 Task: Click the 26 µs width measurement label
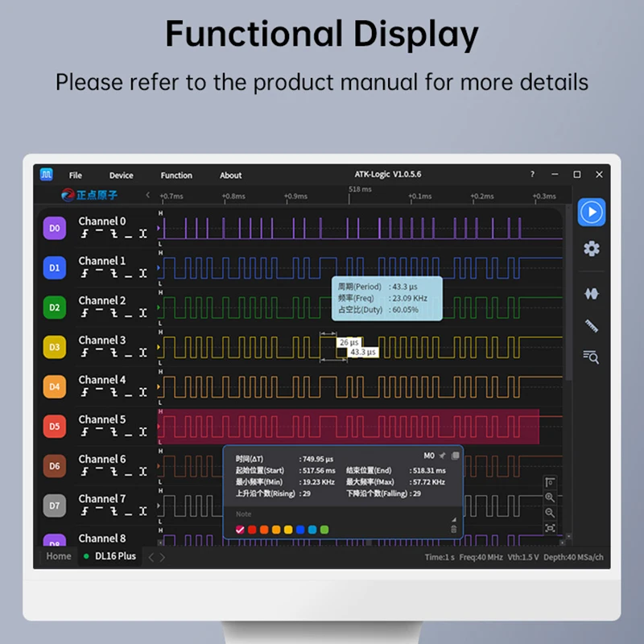point(349,342)
